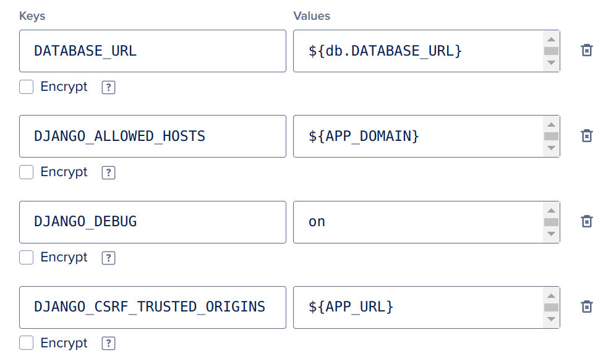Click the DATABASE_URL key field
The width and height of the screenshot is (611, 364).
click(x=152, y=51)
